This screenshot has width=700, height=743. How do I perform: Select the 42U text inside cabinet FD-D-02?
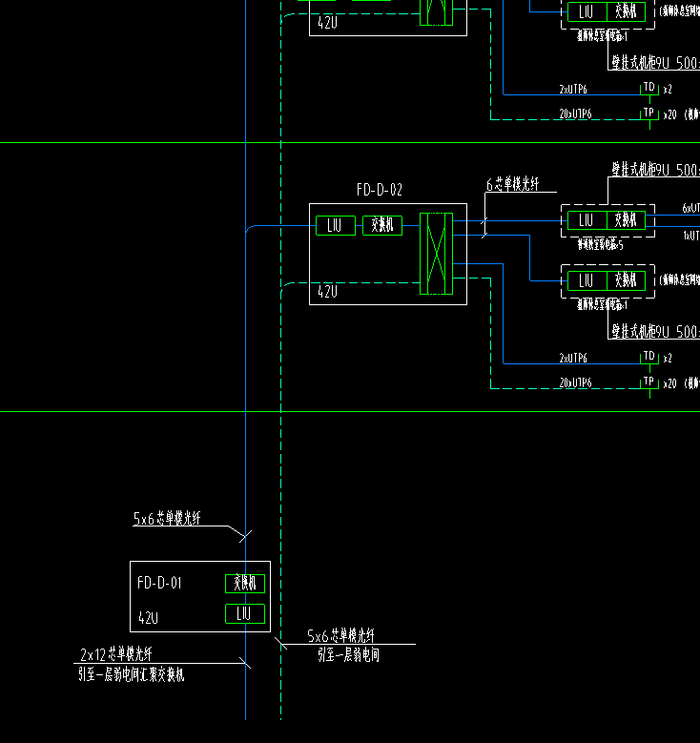(327, 292)
